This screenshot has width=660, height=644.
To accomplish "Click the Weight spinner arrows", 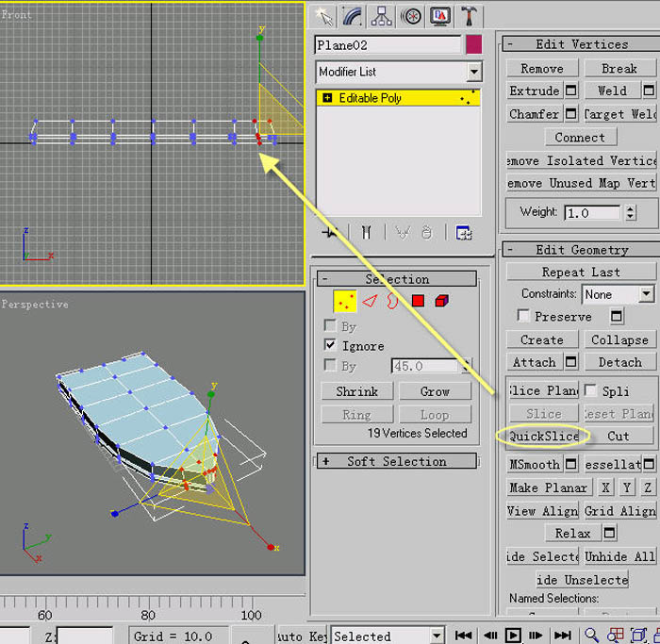I will click(630, 213).
